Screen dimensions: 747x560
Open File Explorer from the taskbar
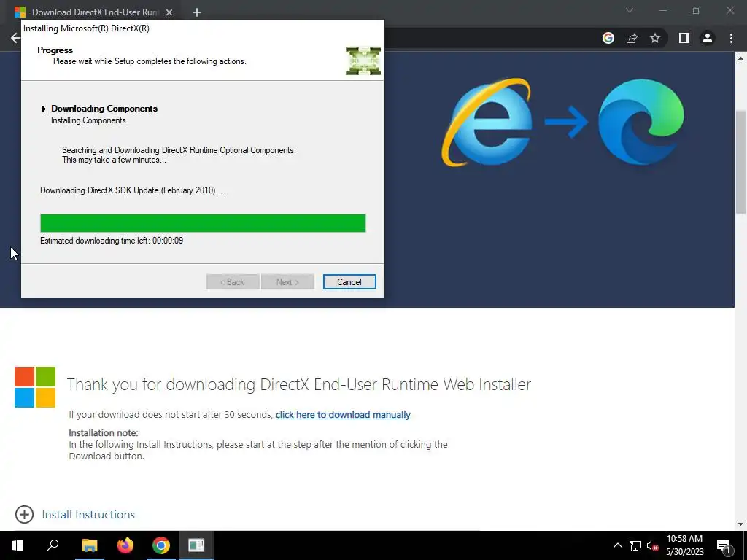pyautogui.click(x=90, y=545)
